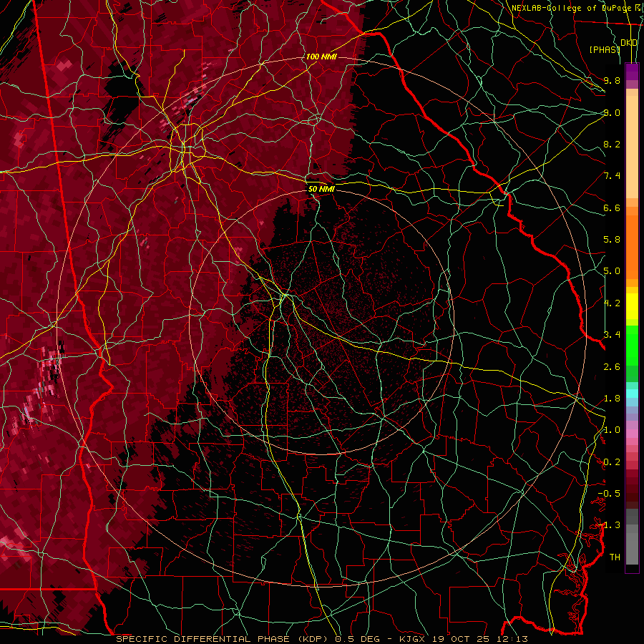This screenshot has height=644, width=644.
Task: Click the '-0.5' color scale value
Action: (x=609, y=494)
